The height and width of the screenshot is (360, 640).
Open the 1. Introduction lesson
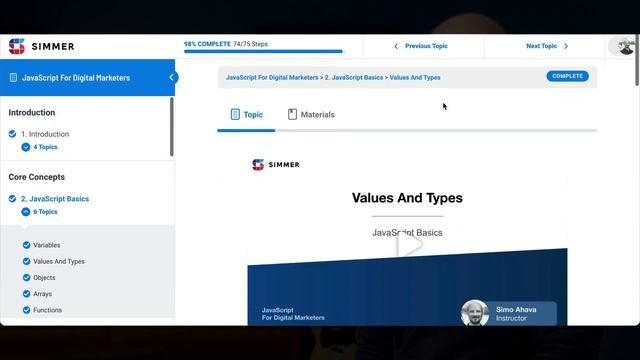[x=45, y=134]
